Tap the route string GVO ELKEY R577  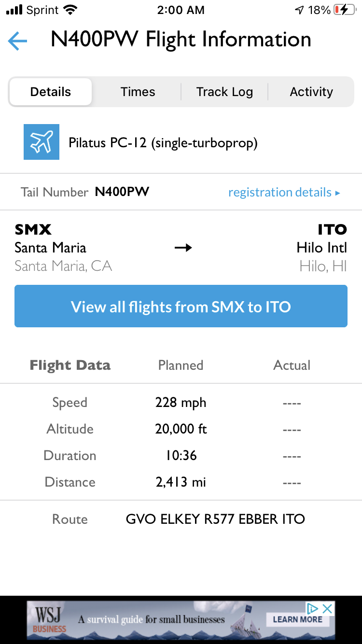[215, 519]
